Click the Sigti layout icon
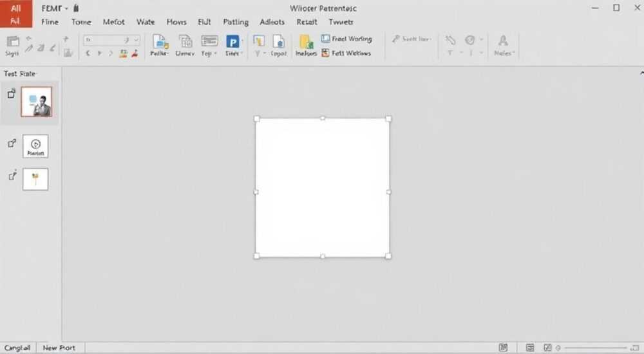Viewport: 644px width, 354px height. tap(12, 42)
